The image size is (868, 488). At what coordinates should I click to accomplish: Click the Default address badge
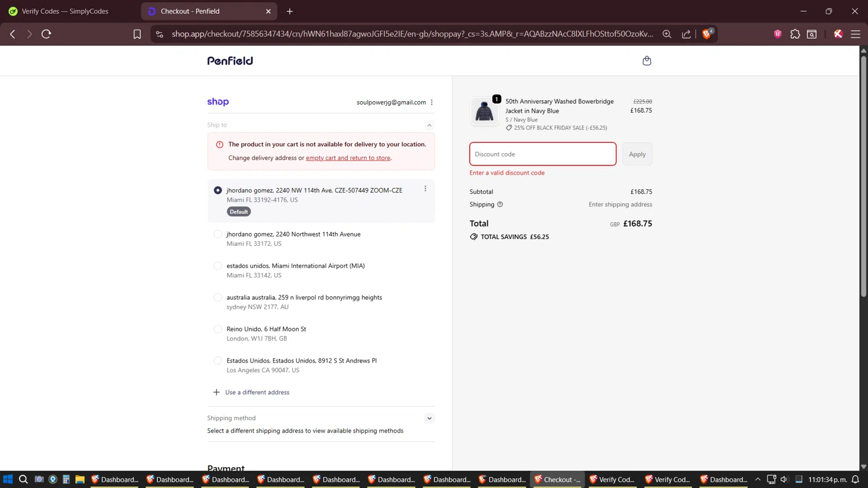coord(238,212)
